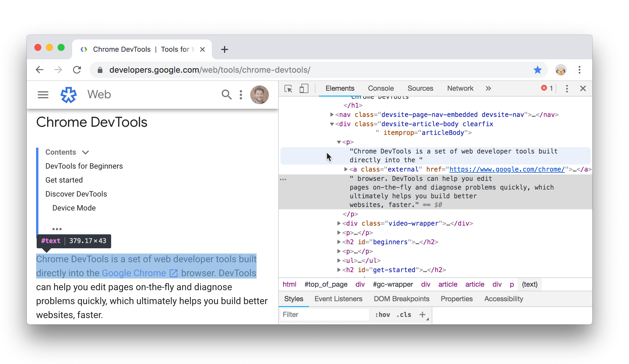Select the page search magnifier icon
This screenshot has height=364, width=629.
coord(226,94)
